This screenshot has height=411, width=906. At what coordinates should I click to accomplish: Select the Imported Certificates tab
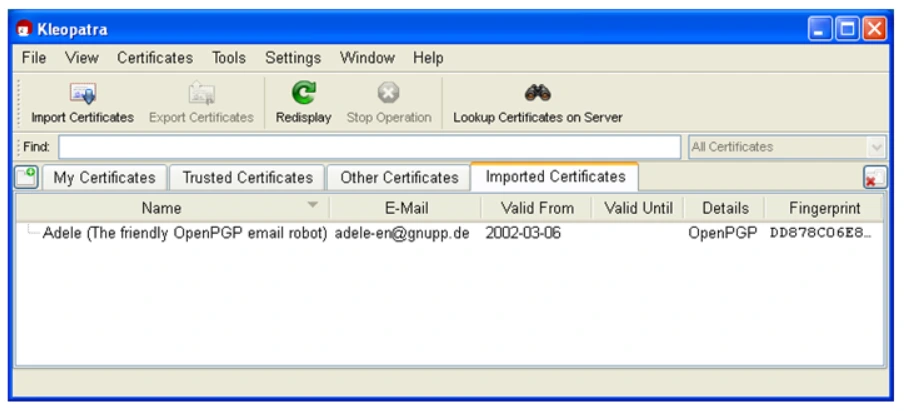[x=555, y=176]
